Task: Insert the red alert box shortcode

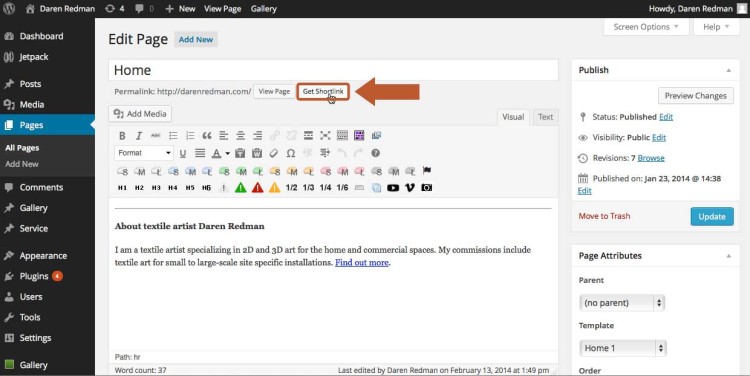Action: point(257,188)
